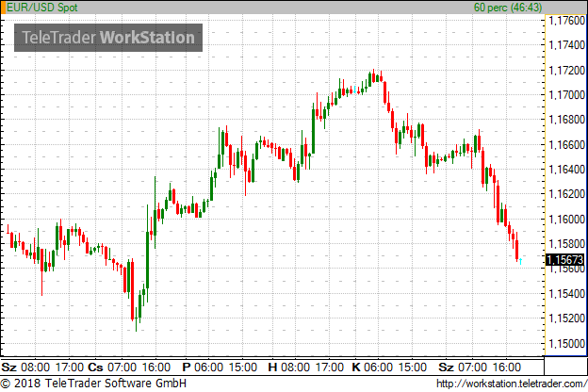Click the 1,16000 price axis label
This screenshot has width=588, height=392.
[566, 219]
